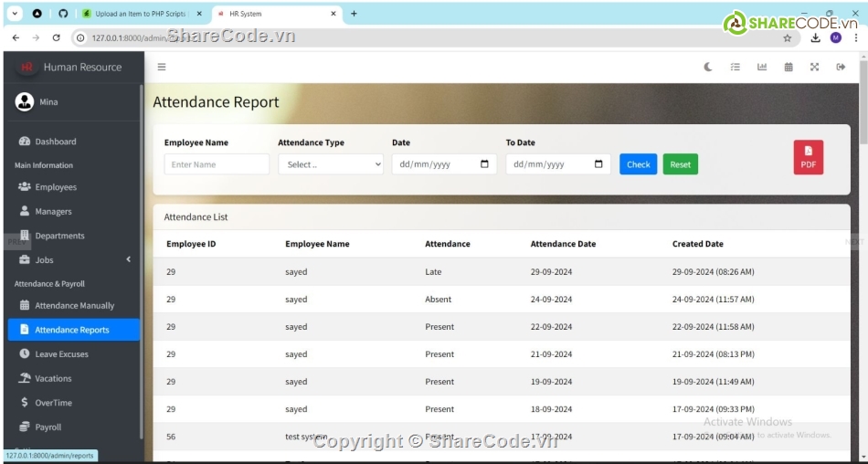Open the To Date calendar picker icon
Image resolution: width=868 pixels, height=464 pixels.
point(598,164)
